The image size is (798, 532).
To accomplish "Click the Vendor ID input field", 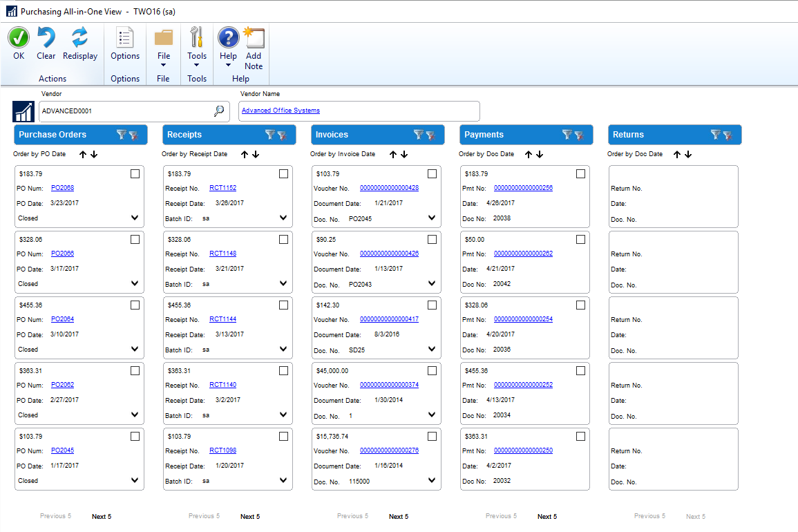I will [x=124, y=111].
